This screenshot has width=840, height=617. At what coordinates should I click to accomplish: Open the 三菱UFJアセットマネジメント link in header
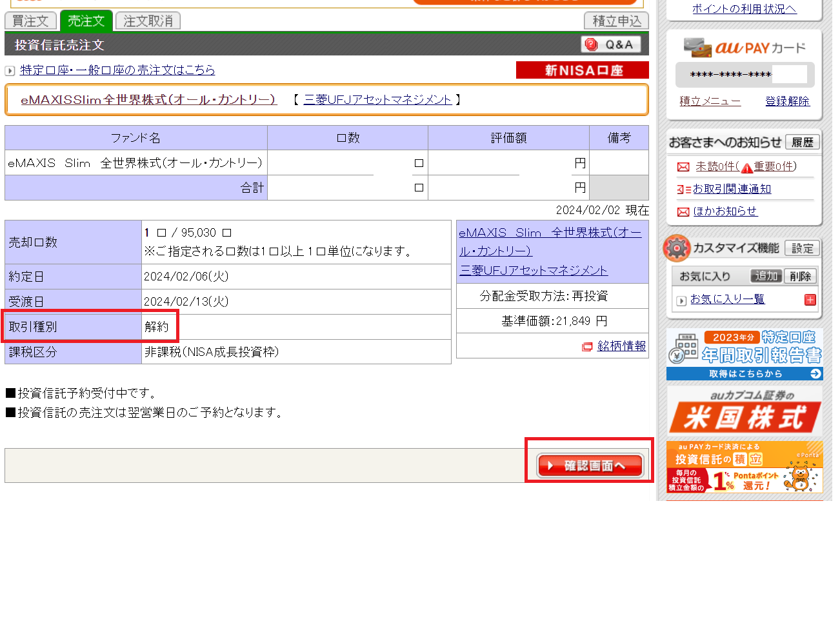pos(377,100)
